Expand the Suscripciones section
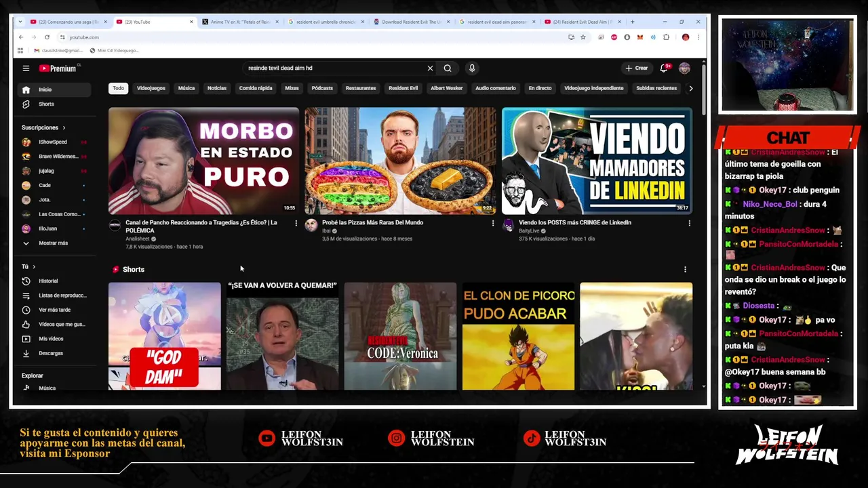Screen dimensions: 868x488 tap(43, 127)
